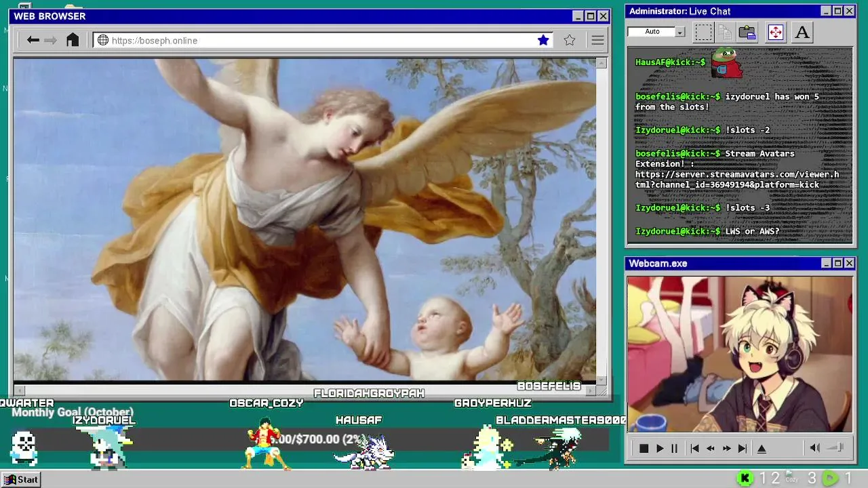Toggle full screen icon with red arrows

coord(775,32)
